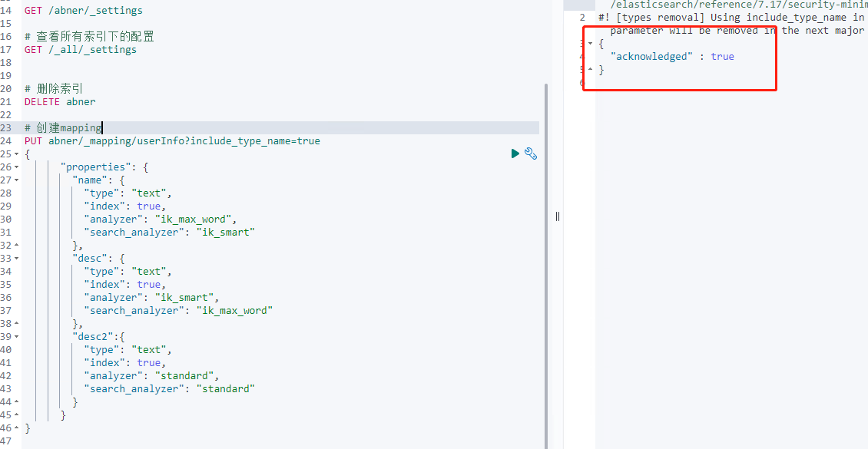
Task: Click the "standard" search_analyzer value on line 43
Action: (x=225, y=389)
